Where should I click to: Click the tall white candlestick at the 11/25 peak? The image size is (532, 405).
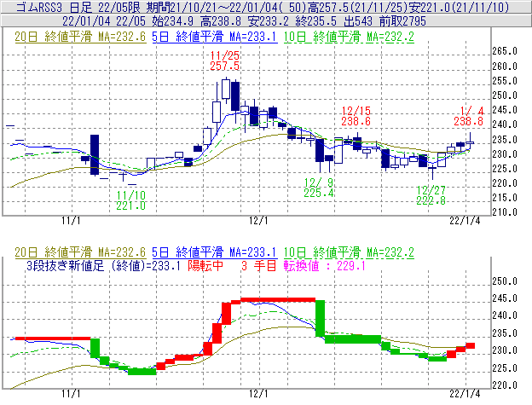[x=226, y=90]
